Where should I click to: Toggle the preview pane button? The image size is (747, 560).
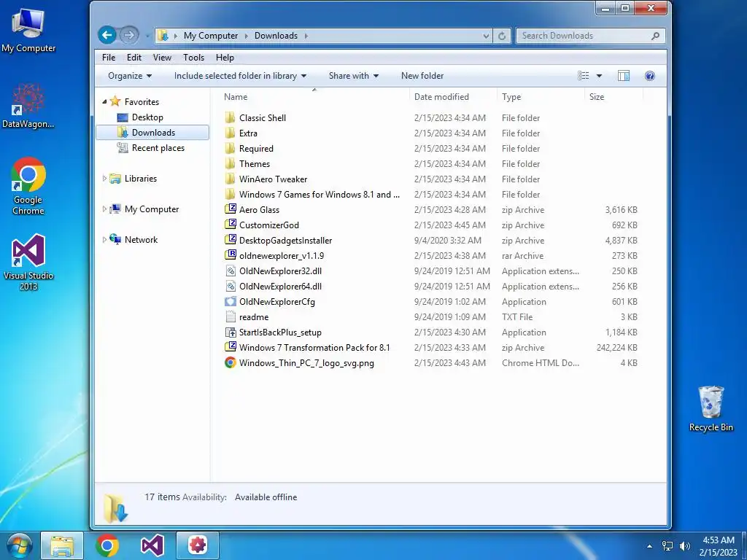pyautogui.click(x=623, y=76)
